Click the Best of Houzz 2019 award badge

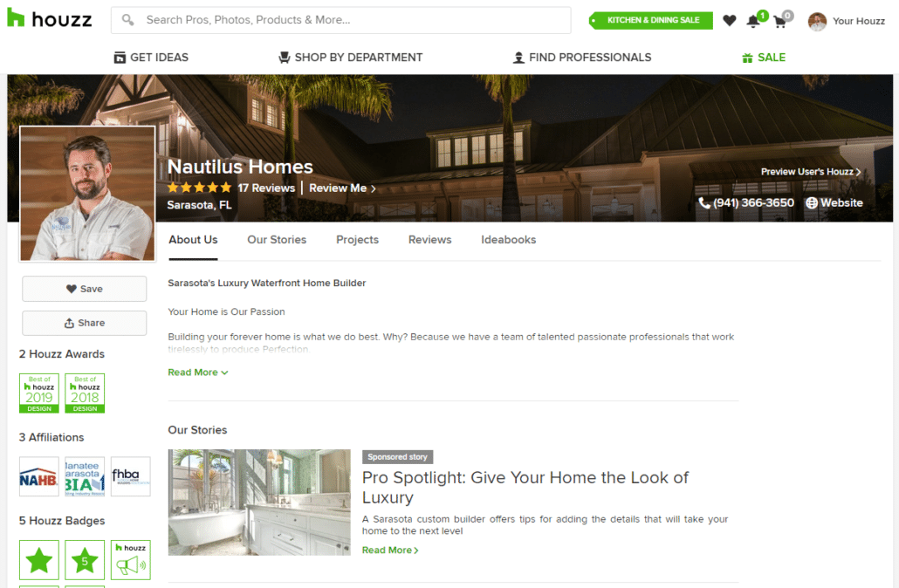[x=39, y=393]
